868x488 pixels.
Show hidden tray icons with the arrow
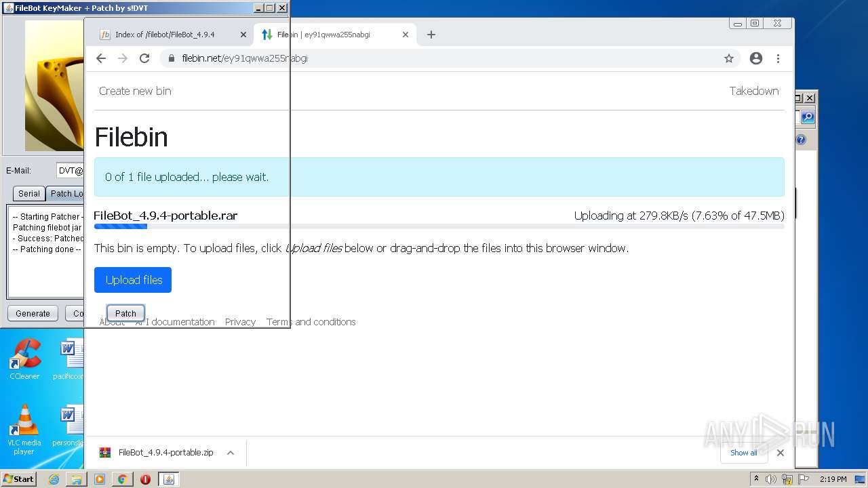[x=756, y=479]
